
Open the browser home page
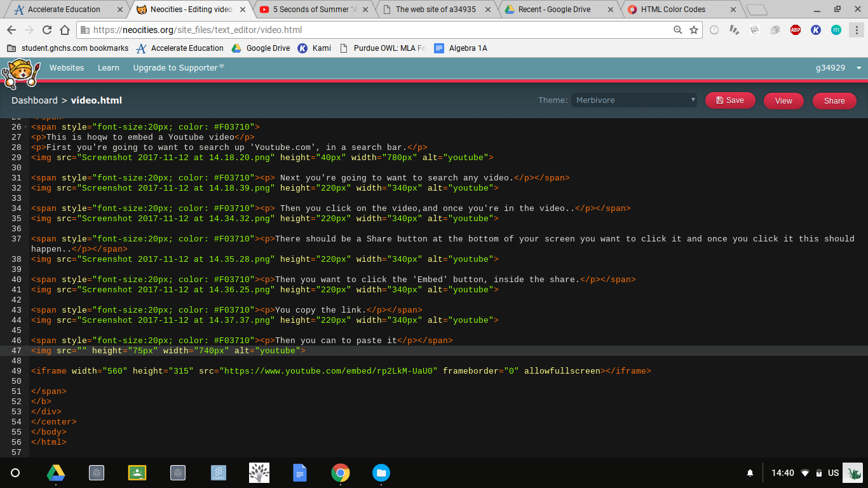coord(64,30)
